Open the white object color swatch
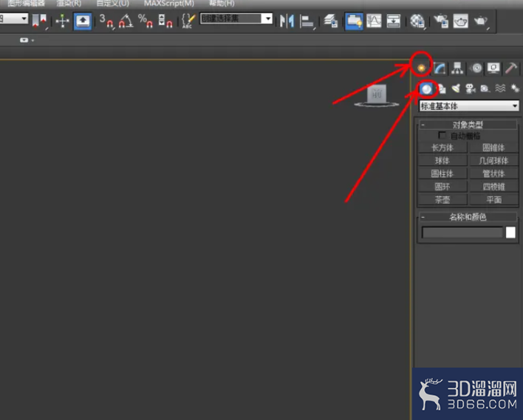The image size is (523, 420). pos(510,233)
